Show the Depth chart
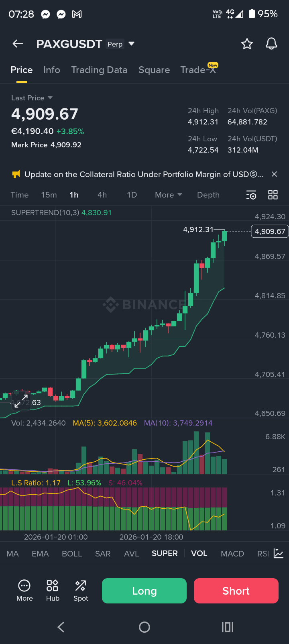 click(208, 195)
